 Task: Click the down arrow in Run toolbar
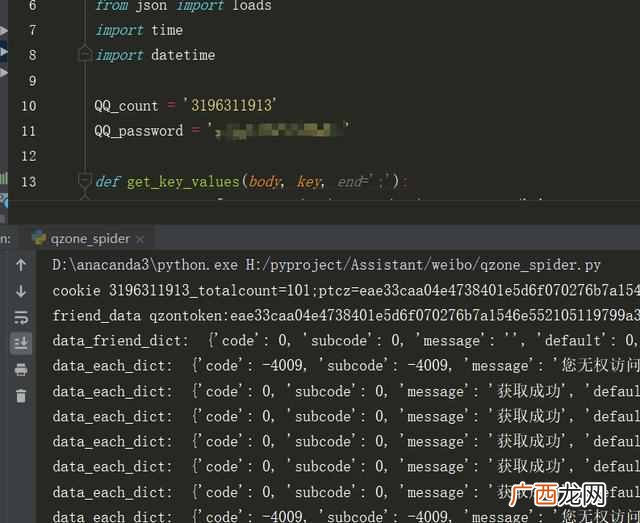pyautogui.click(x=21, y=291)
